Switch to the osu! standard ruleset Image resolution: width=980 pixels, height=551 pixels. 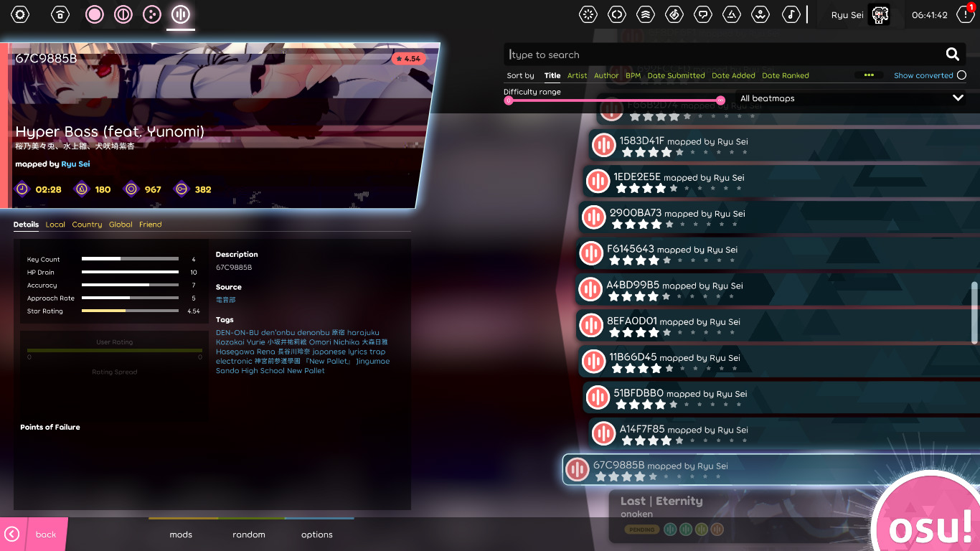click(x=94, y=14)
